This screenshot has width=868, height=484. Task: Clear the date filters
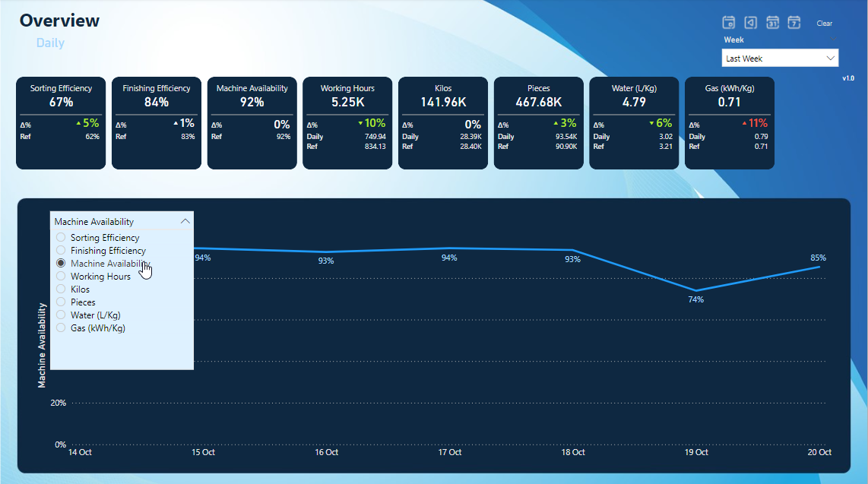[x=824, y=24]
